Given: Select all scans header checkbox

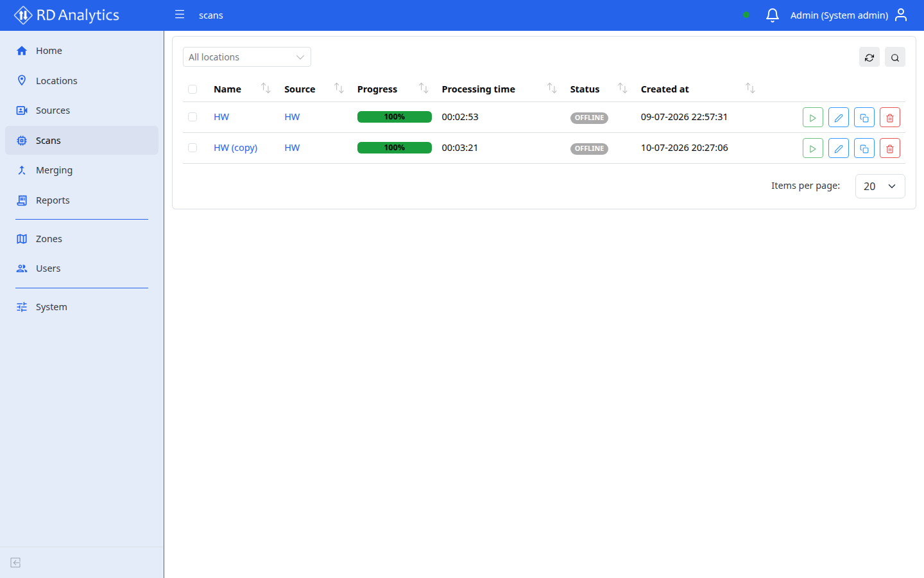Looking at the screenshot, I should coord(193,89).
